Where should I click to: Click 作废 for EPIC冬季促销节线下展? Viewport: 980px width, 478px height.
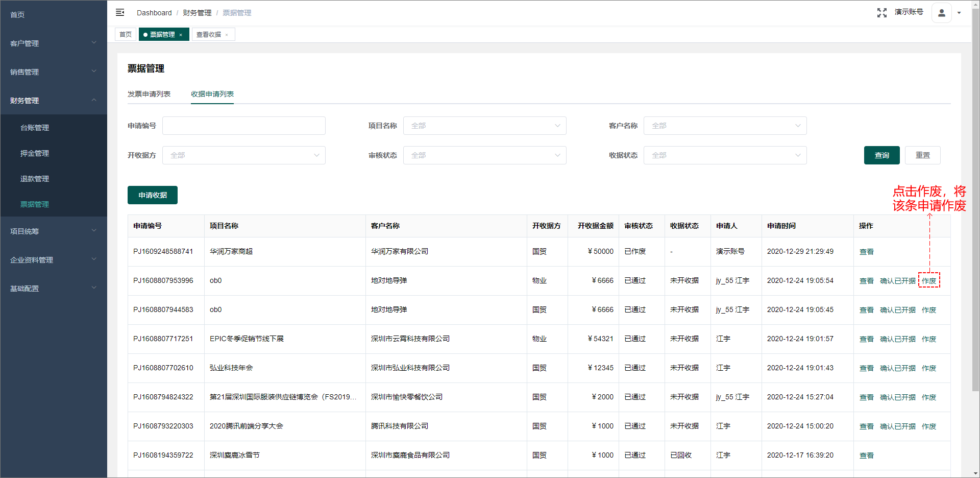[929, 339]
